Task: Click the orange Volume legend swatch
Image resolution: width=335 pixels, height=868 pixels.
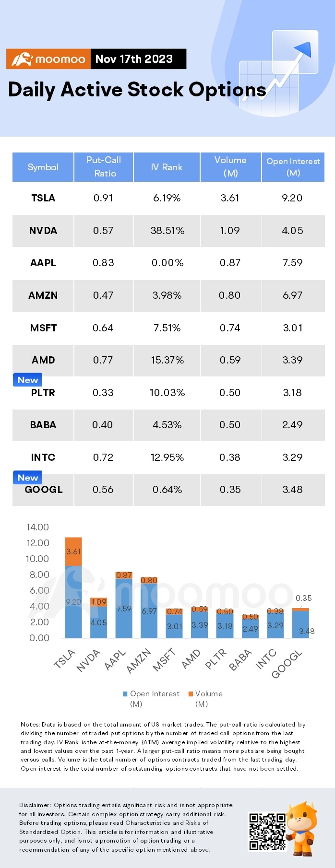Action: click(x=191, y=694)
